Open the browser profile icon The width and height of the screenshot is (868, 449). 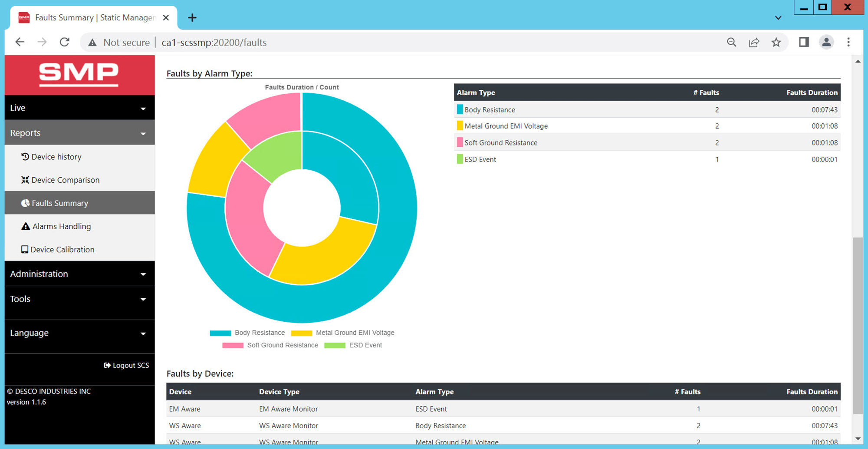coord(826,42)
